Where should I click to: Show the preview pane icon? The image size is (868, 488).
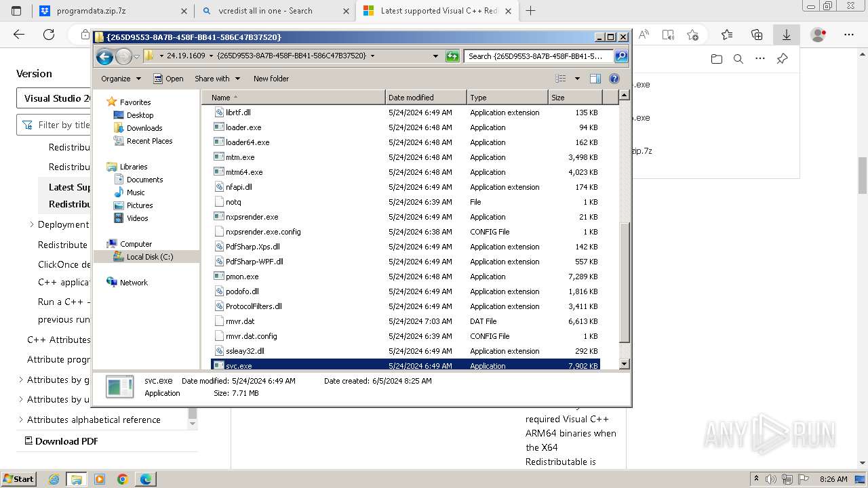[595, 79]
